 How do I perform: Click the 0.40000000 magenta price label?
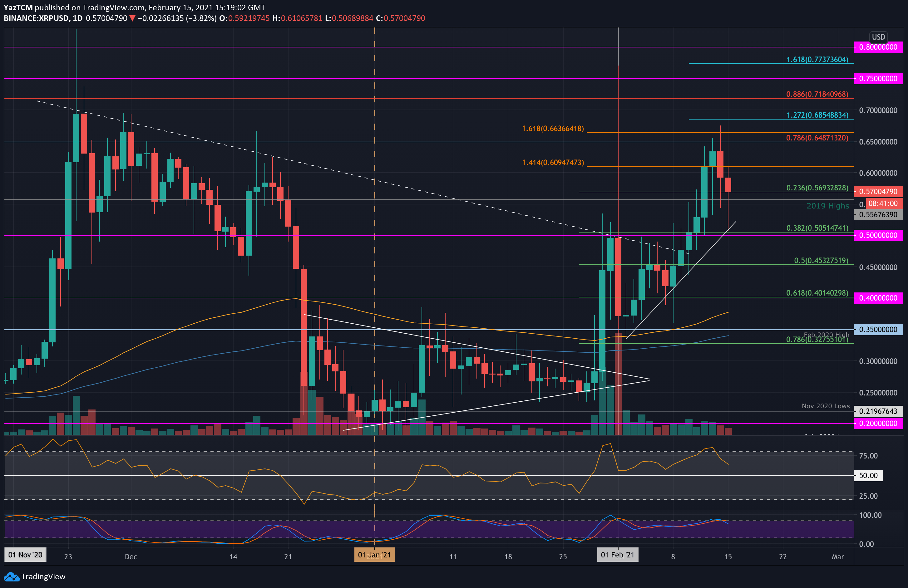tap(878, 298)
